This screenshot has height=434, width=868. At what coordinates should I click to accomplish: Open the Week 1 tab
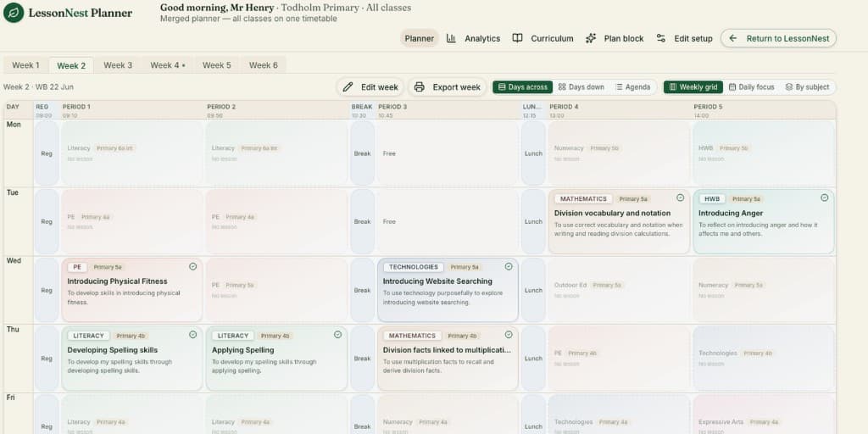click(x=25, y=64)
